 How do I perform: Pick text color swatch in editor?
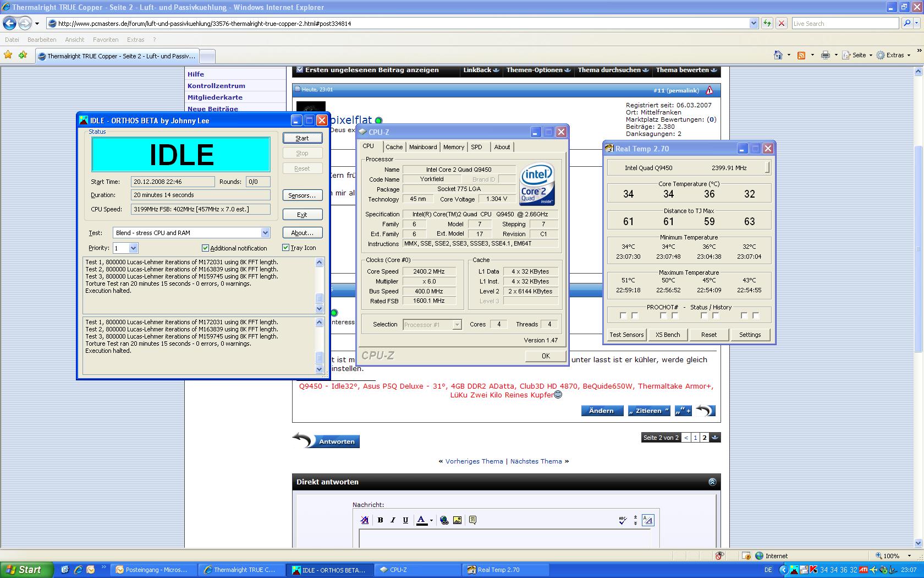pyautogui.click(x=422, y=520)
